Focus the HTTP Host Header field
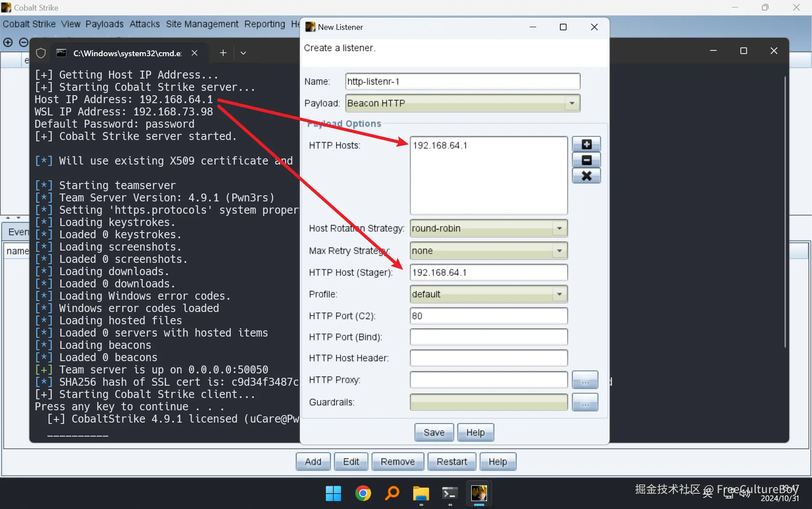The height and width of the screenshot is (509, 812). click(488, 358)
